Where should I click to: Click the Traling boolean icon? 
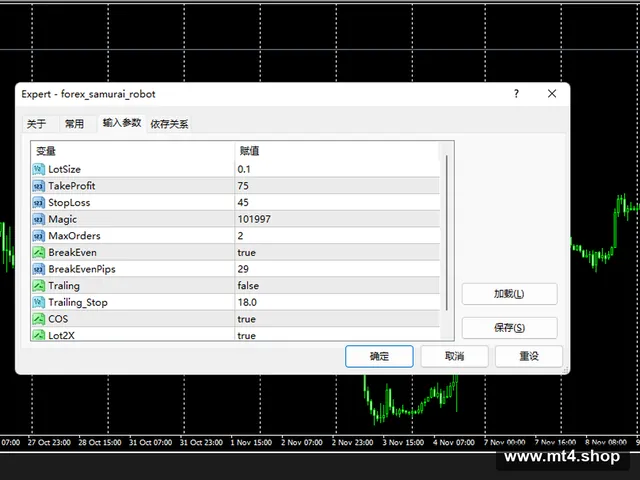(x=38, y=286)
